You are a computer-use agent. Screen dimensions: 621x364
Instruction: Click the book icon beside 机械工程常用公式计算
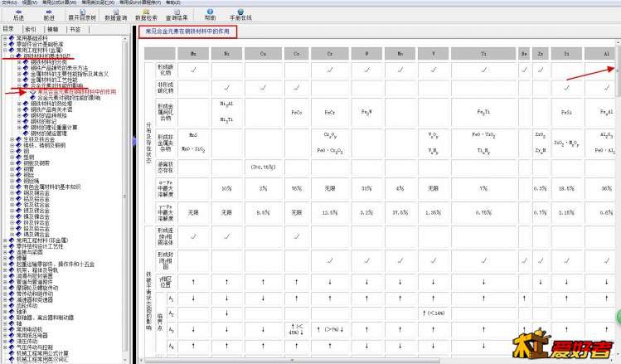[12, 353]
